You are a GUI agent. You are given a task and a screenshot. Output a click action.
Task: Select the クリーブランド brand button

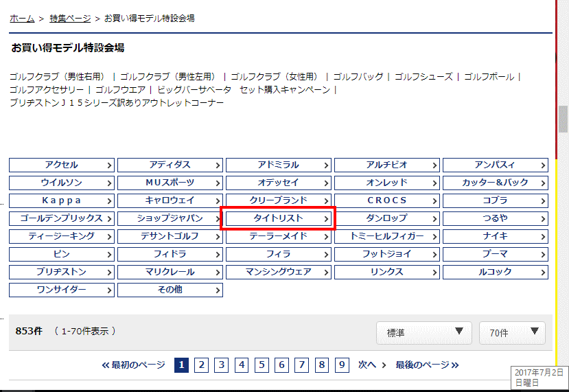click(279, 200)
